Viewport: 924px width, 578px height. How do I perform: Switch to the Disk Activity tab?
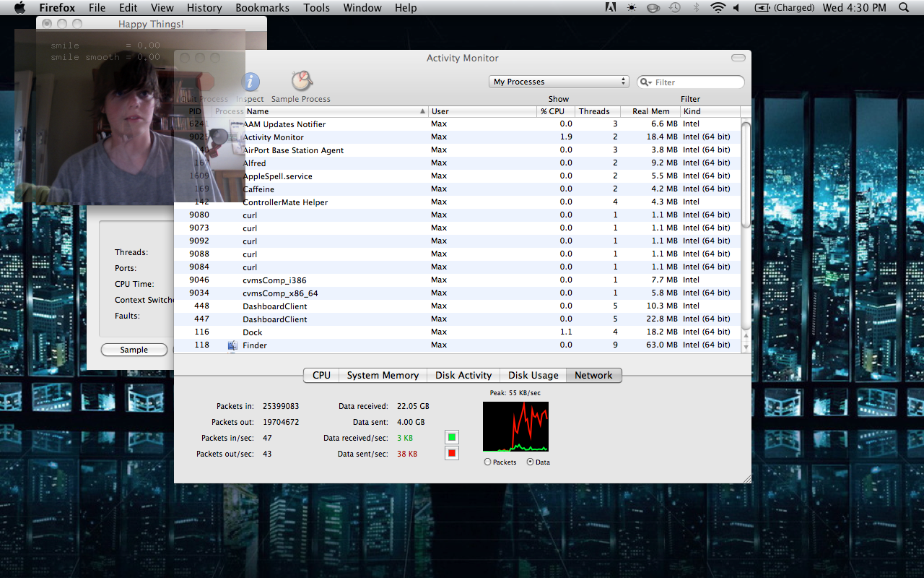463,375
